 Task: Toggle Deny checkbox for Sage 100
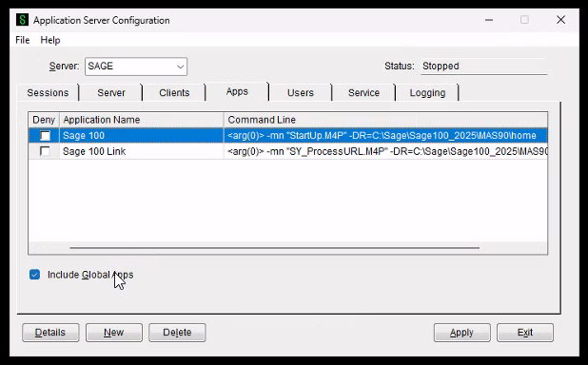pos(45,135)
